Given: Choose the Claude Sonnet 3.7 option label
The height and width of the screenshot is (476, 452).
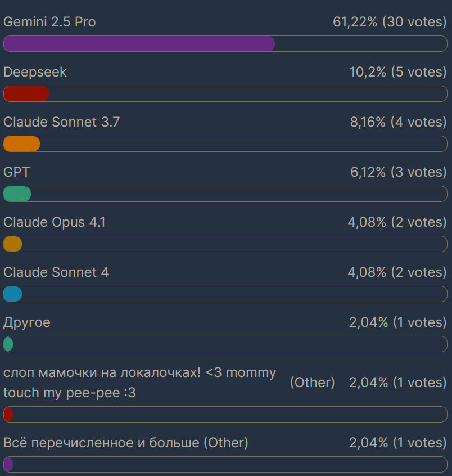Looking at the screenshot, I should click(61, 122).
